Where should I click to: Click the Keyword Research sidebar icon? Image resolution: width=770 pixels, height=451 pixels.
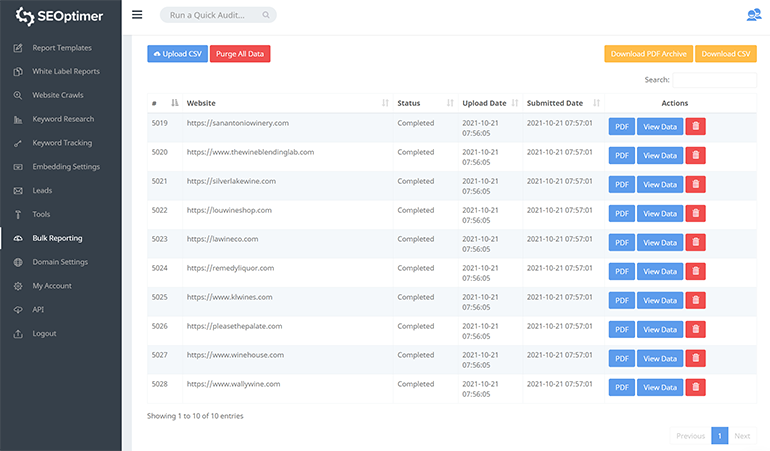click(x=18, y=119)
